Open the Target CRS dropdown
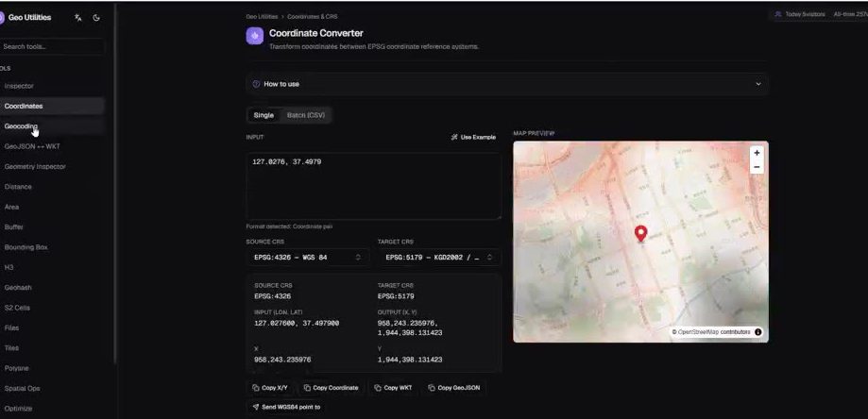The height and width of the screenshot is (419, 868). pos(439,258)
